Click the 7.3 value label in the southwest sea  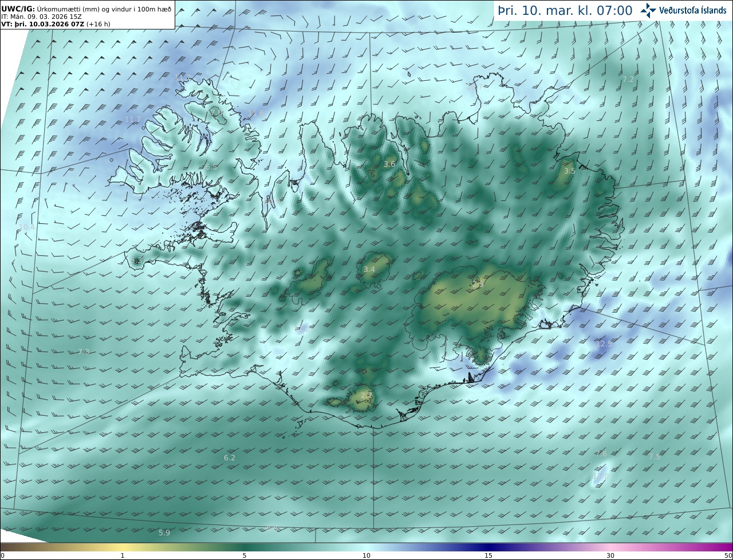pyautogui.click(x=84, y=352)
